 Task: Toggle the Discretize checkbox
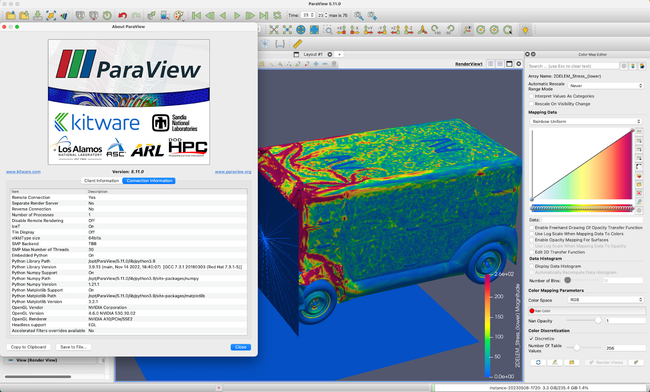[532, 339]
